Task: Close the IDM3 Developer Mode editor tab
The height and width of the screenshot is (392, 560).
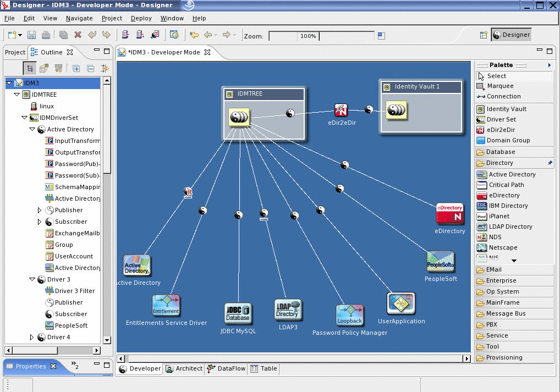Action: click(x=207, y=52)
